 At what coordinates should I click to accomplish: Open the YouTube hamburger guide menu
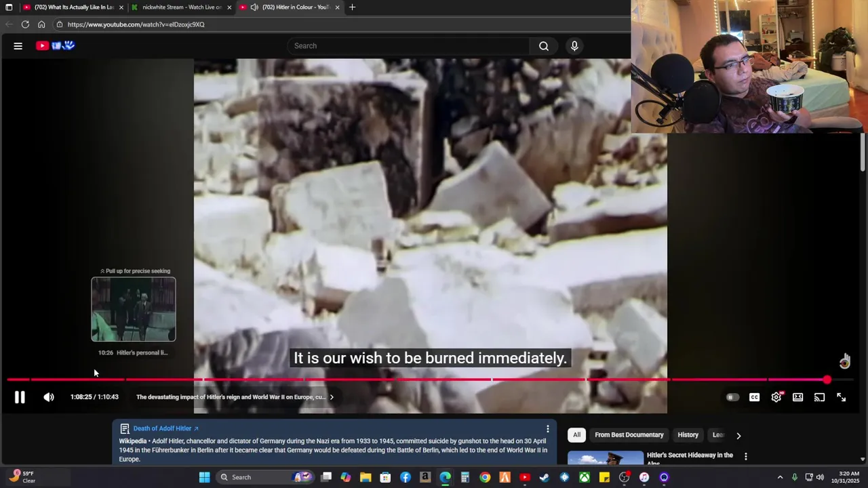pyautogui.click(x=18, y=46)
